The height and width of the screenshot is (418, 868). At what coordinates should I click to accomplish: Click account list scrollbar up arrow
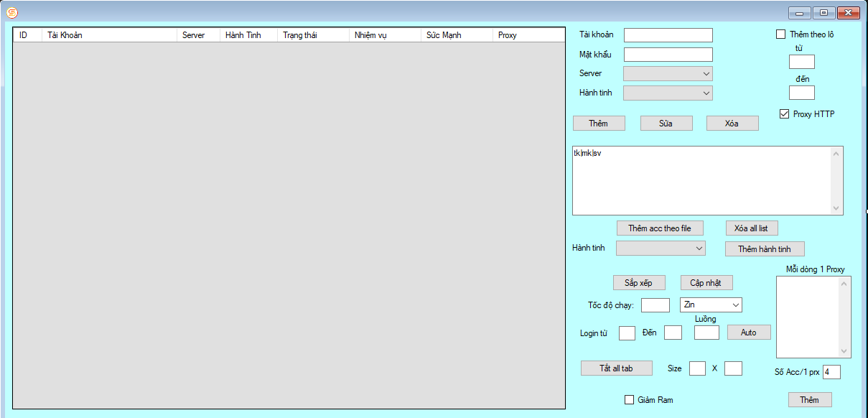[x=836, y=153]
